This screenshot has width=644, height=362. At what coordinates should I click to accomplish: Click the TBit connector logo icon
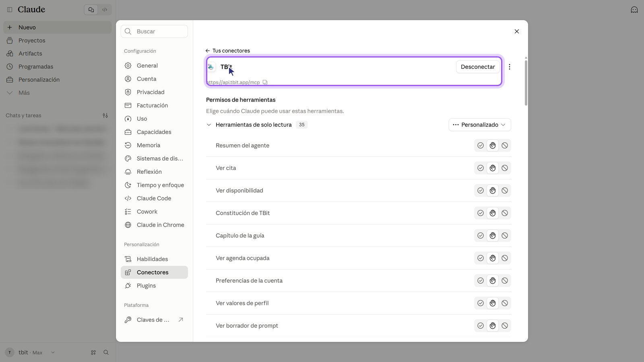[211, 67]
